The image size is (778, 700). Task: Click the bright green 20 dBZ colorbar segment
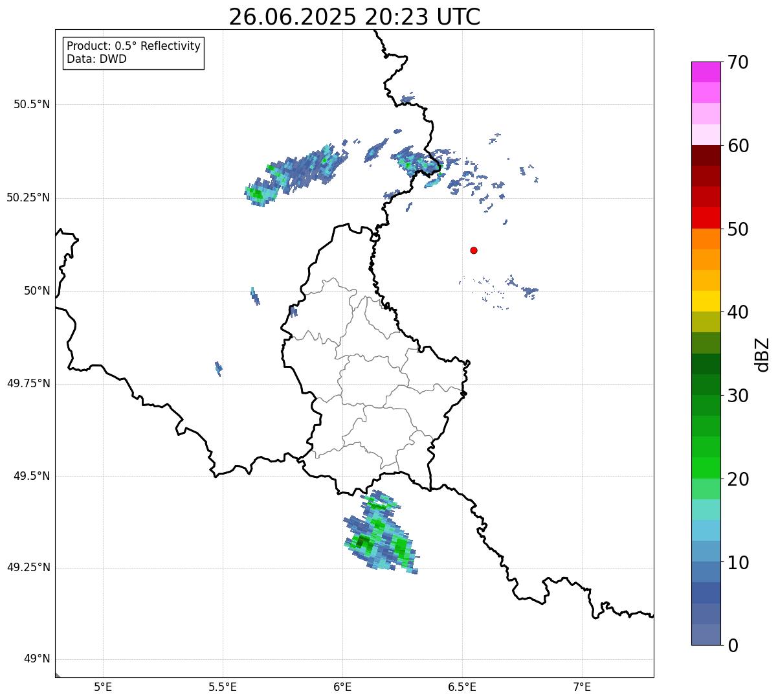click(706, 468)
